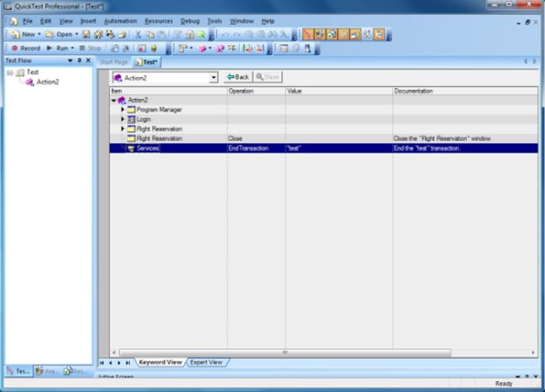Select the Keyword View tab
Screen dimensions: 545x392
coord(160,362)
